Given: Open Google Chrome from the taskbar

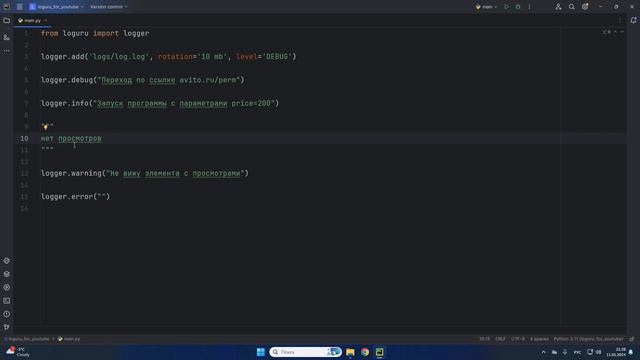Looking at the screenshot, I should [365, 352].
